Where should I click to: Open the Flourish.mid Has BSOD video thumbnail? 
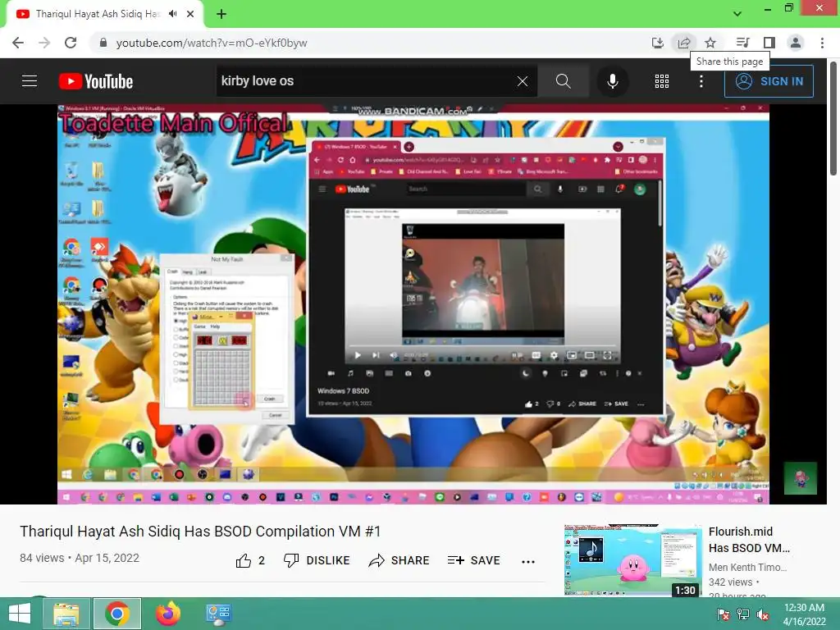point(632,560)
